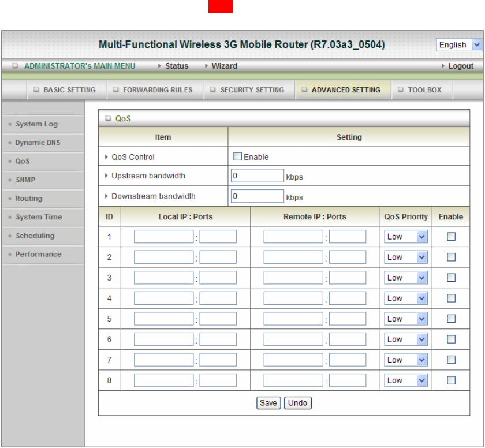Open the TOOLBOX tab
Screen dimensions: 485x448
[421, 90]
